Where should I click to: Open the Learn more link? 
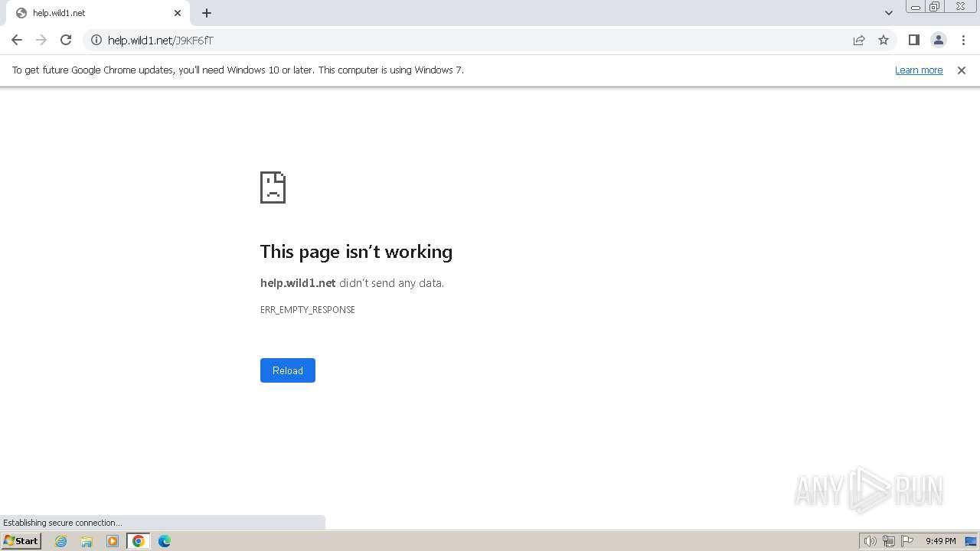click(x=919, y=70)
